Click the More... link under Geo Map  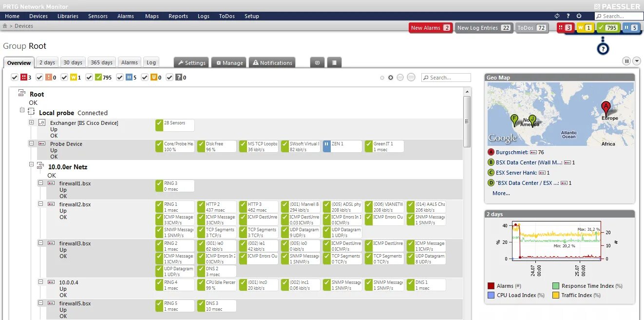coord(501,193)
